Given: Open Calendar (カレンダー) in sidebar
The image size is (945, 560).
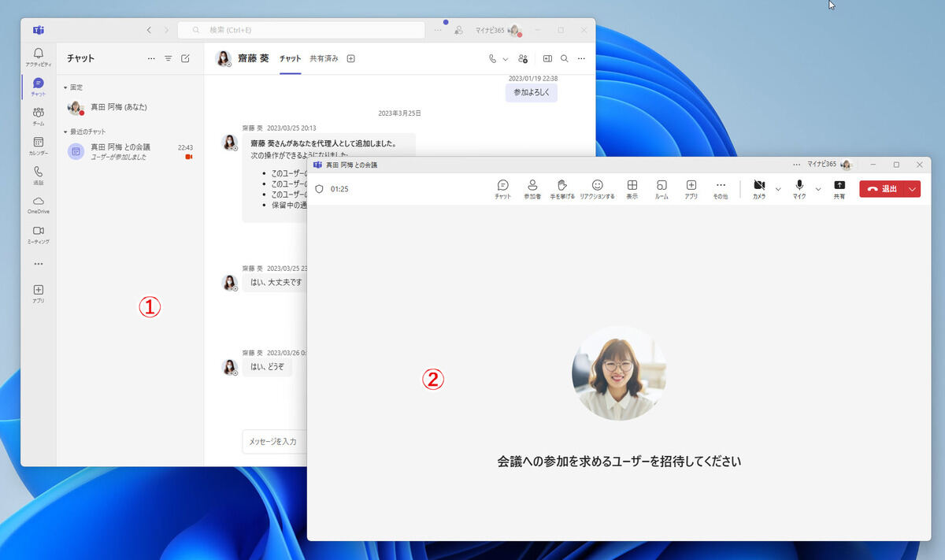Looking at the screenshot, I should (x=38, y=145).
